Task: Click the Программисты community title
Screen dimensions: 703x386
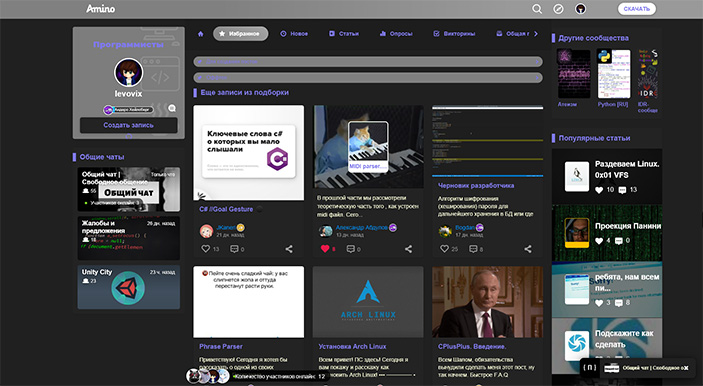Action: click(128, 45)
